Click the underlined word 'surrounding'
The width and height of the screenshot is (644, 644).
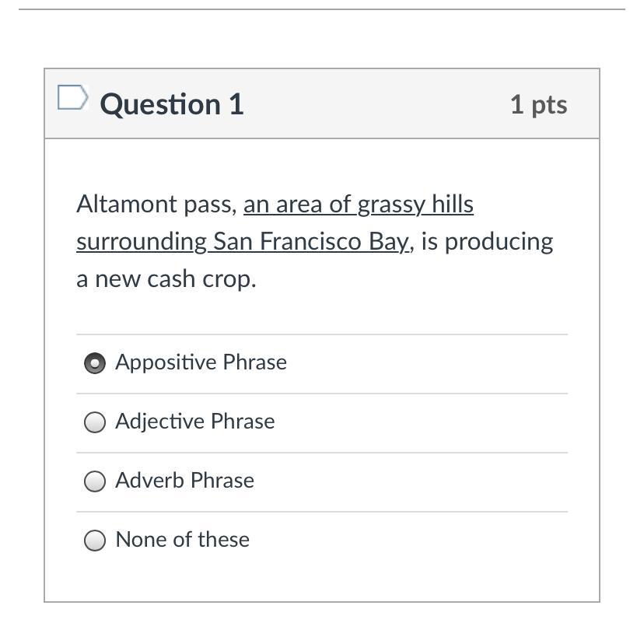tap(142, 242)
